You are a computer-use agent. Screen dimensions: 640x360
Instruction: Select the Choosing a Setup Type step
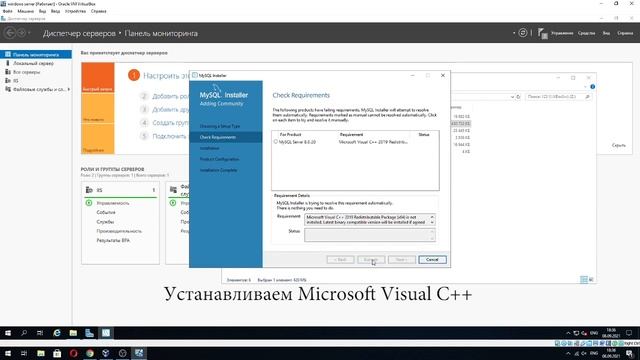click(x=220, y=126)
